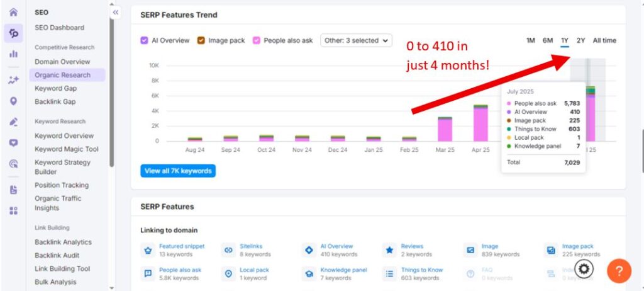The image size is (644, 291).
Task: Open the chat bubble heart icon in rail
Action: click(x=14, y=143)
